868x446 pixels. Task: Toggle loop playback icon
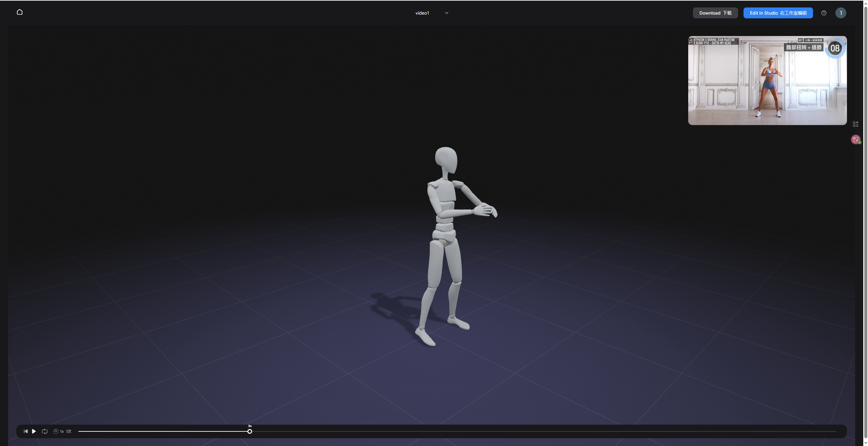click(x=45, y=431)
